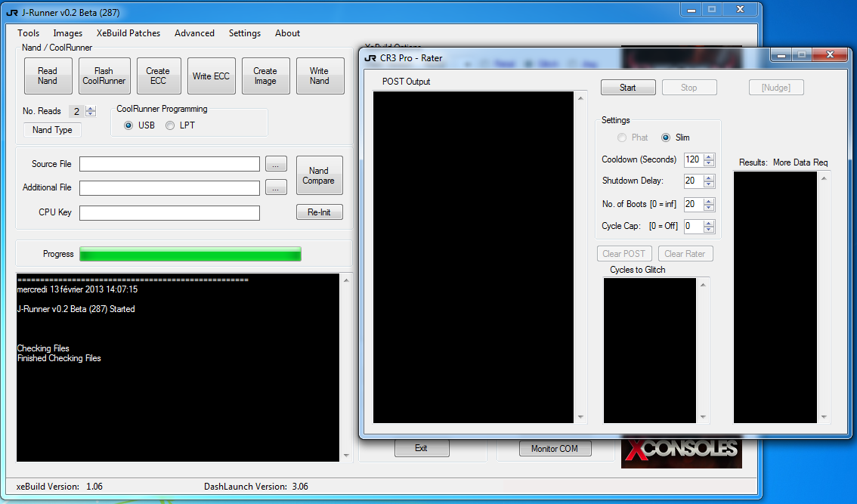The height and width of the screenshot is (504, 857).
Task: Open the Images menu
Action: pos(68,33)
